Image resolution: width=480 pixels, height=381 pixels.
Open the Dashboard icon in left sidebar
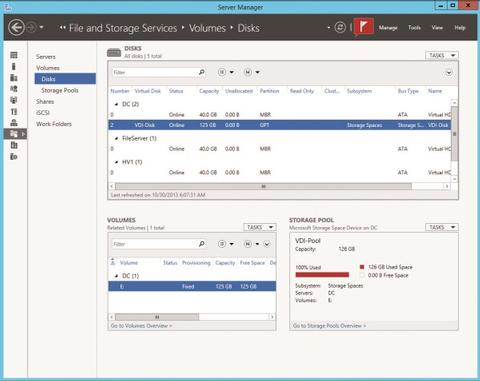pyautogui.click(x=14, y=55)
